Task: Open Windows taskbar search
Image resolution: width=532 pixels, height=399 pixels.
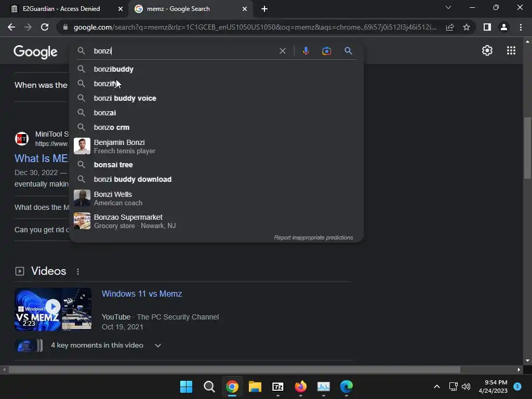Action: 209,387
